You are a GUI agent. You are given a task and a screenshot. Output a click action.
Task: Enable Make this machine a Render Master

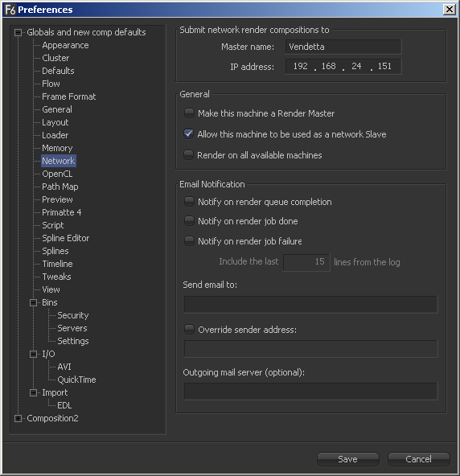coord(189,113)
